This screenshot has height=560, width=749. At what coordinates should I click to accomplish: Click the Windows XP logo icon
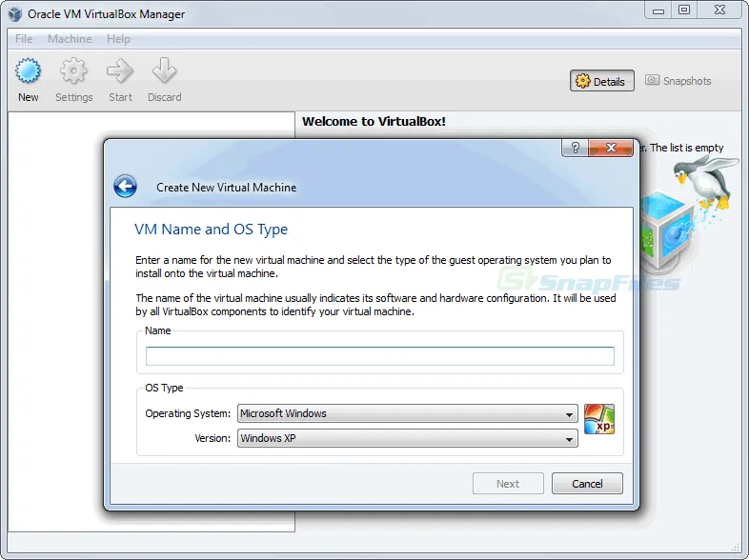598,419
